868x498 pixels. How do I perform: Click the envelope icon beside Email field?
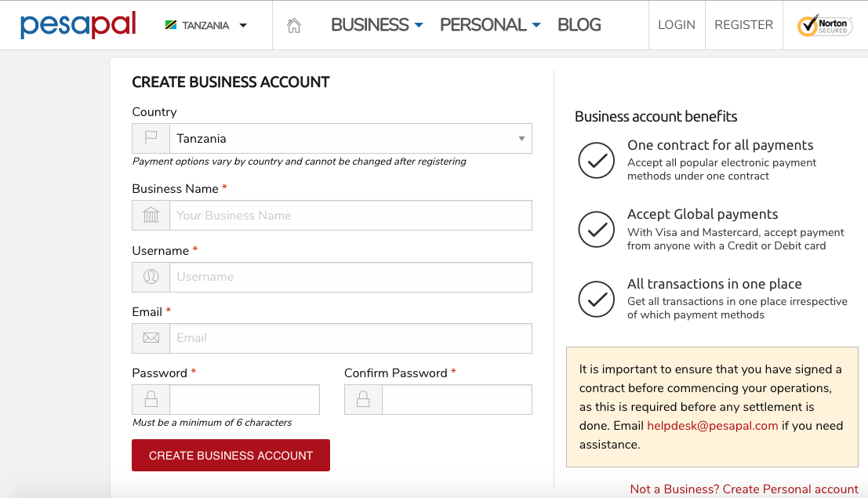click(x=151, y=338)
